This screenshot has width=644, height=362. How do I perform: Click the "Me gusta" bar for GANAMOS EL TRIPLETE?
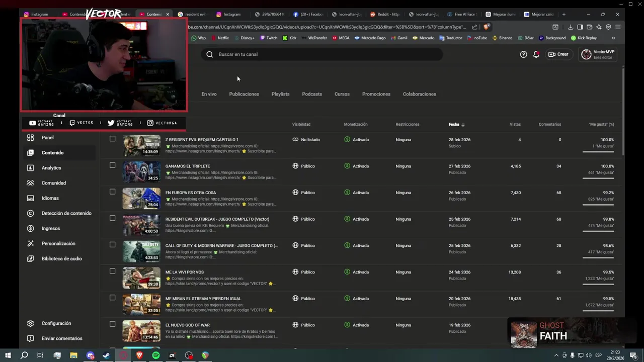(598, 177)
